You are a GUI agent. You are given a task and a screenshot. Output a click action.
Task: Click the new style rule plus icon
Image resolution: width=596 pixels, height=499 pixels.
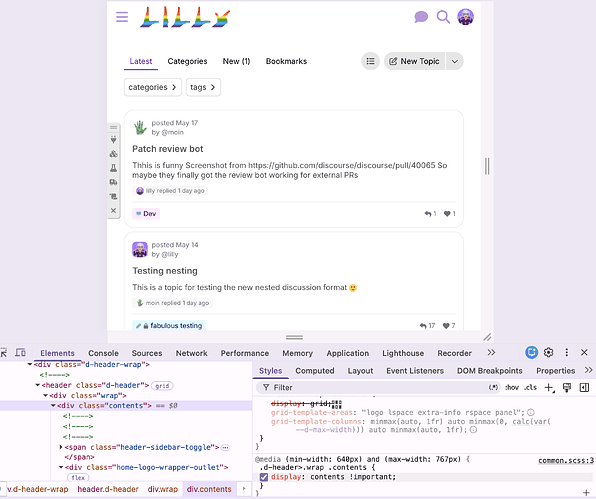tap(549, 388)
